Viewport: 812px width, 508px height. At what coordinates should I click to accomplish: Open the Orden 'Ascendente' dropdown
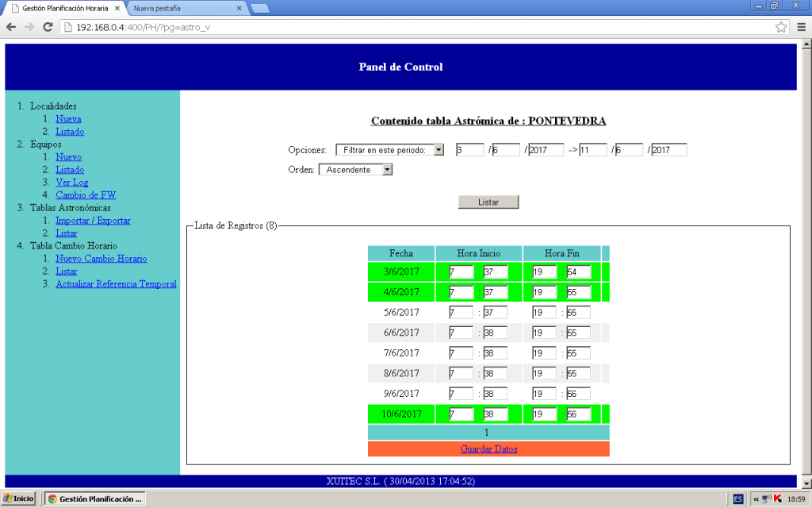[x=355, y=169]
